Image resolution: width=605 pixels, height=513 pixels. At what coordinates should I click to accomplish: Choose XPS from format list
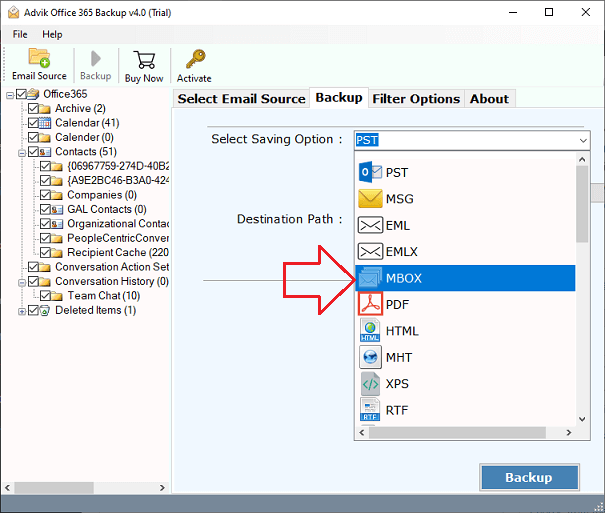[x=465, y=383]
